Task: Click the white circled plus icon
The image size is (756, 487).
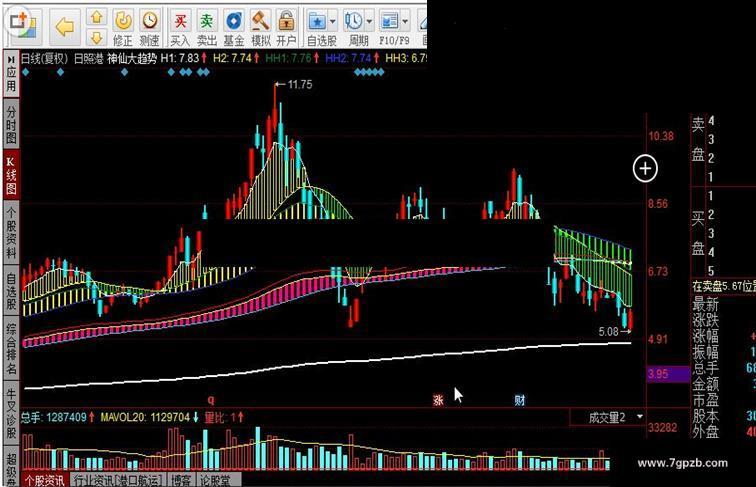Action: pyautogui.click(x=645, y=169)
